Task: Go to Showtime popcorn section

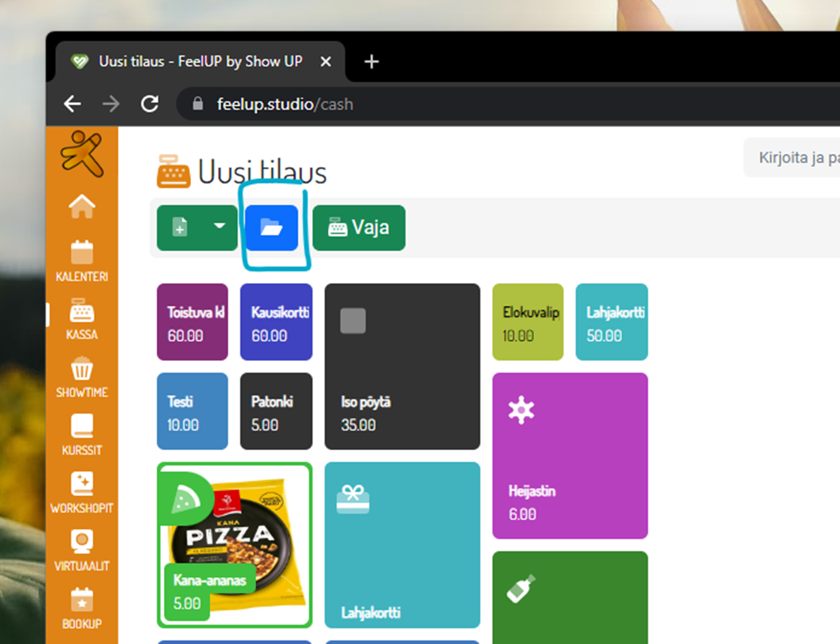Action: [82, 377]
